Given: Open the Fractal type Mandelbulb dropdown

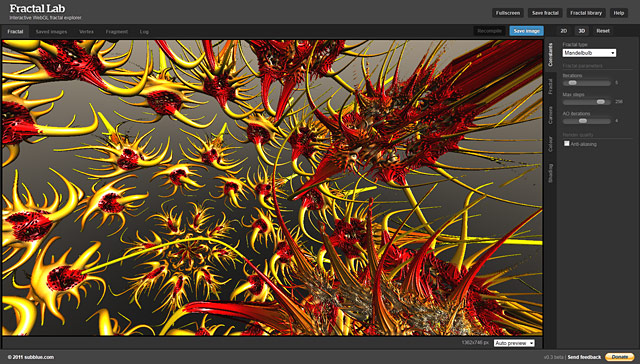Looking at the screenshot, I should (x=589, y=53).
